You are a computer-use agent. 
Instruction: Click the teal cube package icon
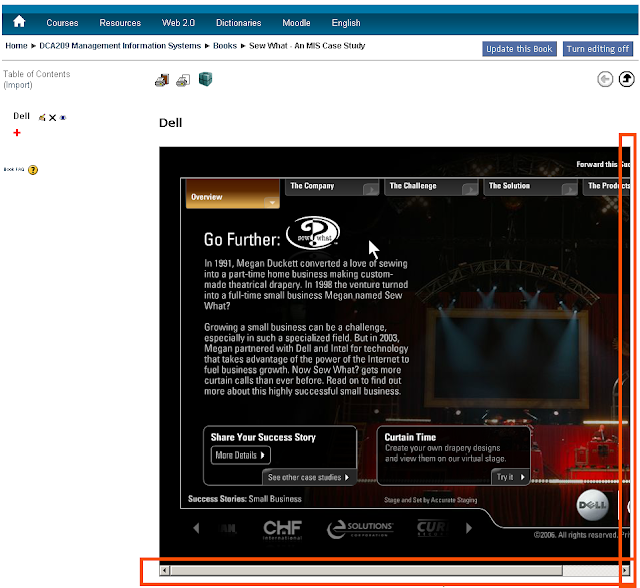[205, 79]
